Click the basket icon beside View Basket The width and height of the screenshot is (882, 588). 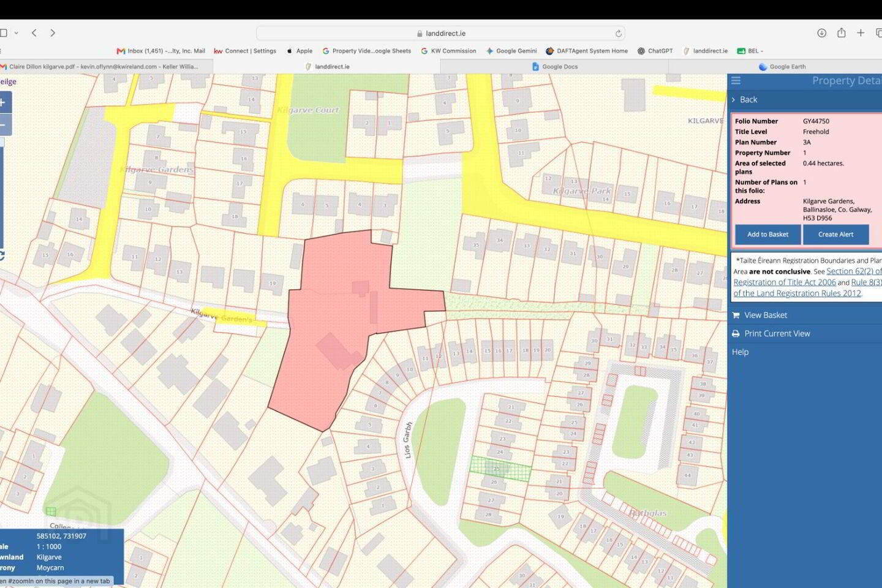pos(736,315)
